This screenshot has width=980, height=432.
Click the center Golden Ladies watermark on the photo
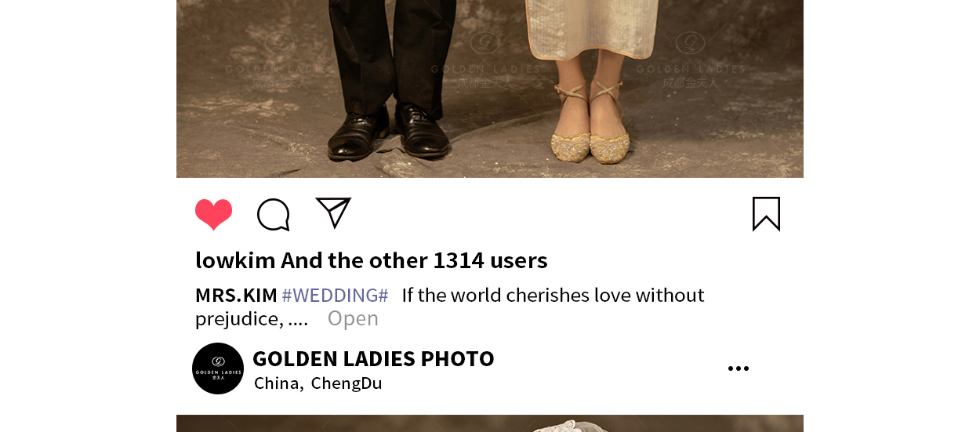(x=485, y=56)
